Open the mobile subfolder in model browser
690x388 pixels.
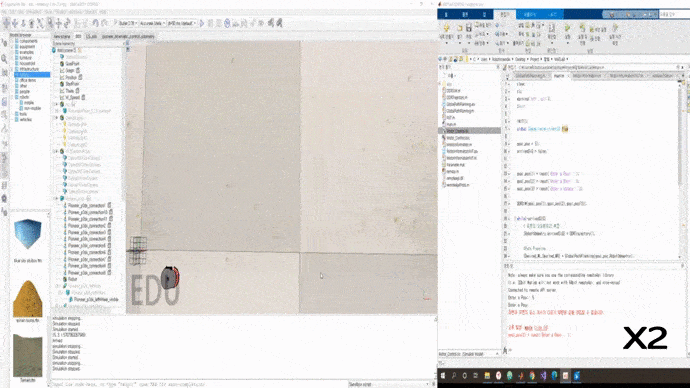point(29,103)
